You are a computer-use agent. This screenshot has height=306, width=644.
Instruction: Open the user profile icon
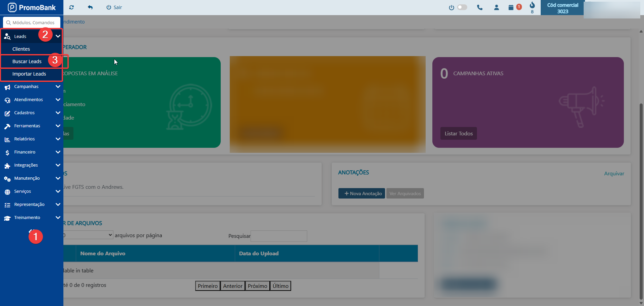tap(496, 7)
